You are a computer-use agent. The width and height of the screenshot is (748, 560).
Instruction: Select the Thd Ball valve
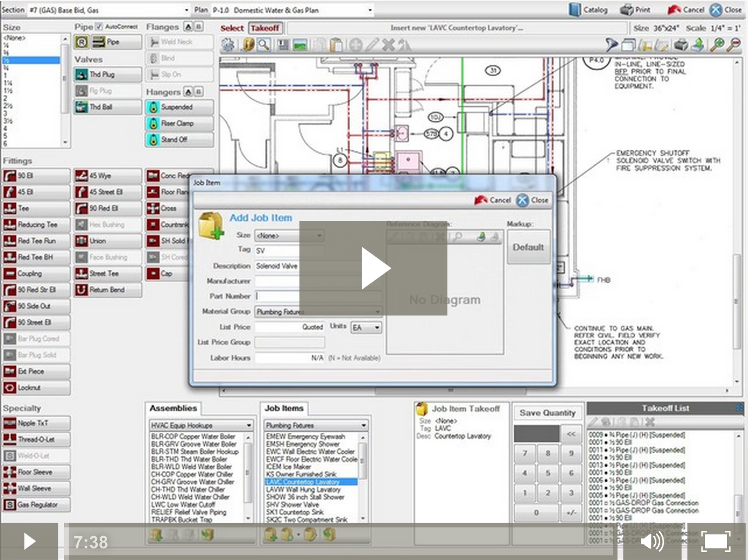pyautogui.click(x=108, y=107)
